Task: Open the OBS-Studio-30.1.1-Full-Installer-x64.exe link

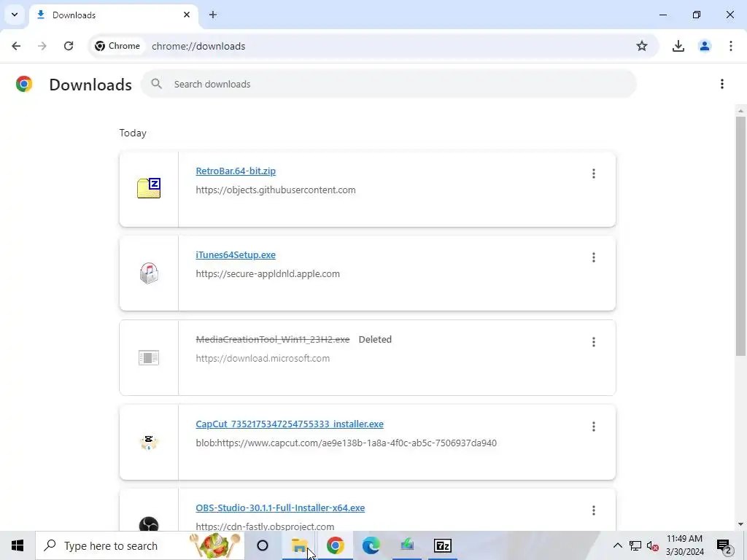Action: (x=280, y=507)
